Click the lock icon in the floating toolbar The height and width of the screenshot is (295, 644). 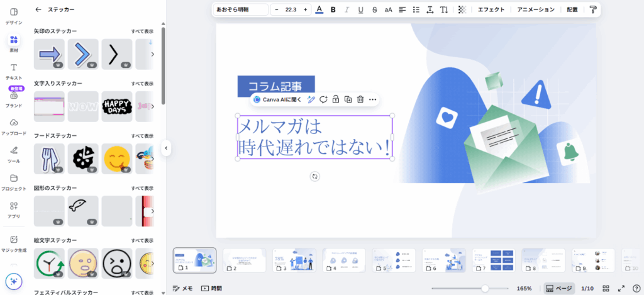pos(336,99)
